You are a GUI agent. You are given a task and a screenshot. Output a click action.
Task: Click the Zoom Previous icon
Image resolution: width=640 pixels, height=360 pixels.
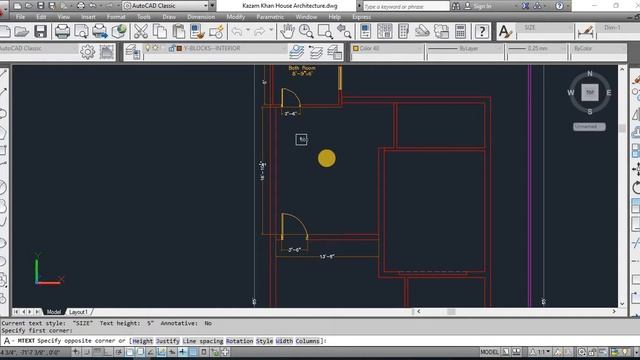[344, 31]
